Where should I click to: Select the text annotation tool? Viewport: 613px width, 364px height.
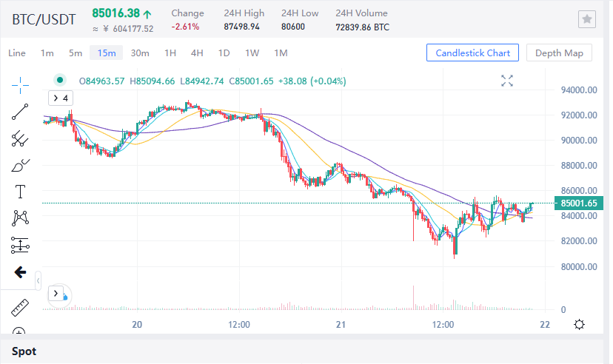click(x=20, y=192)
